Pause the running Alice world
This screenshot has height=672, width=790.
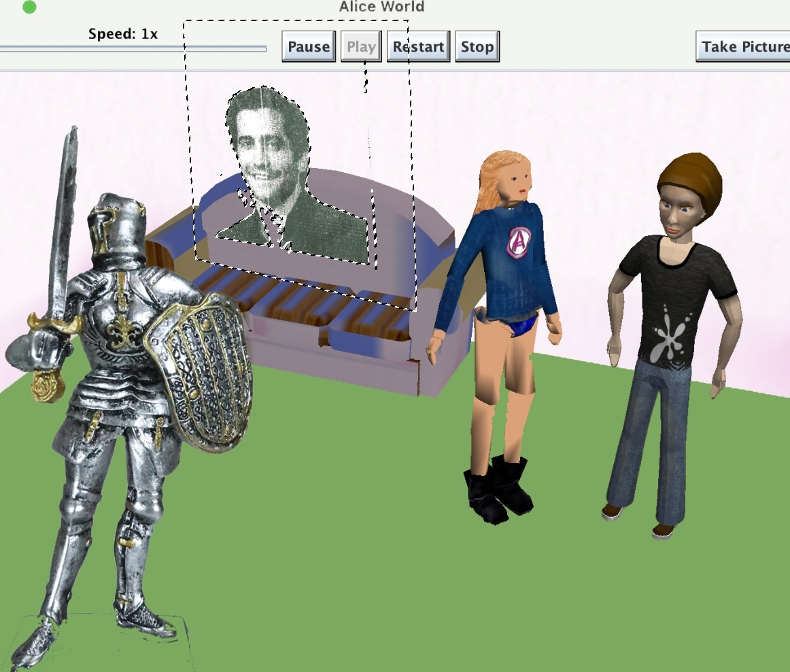309,47
